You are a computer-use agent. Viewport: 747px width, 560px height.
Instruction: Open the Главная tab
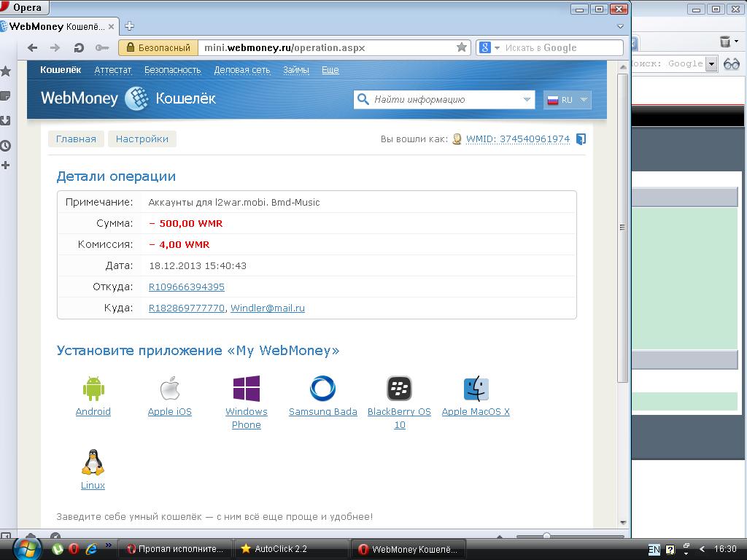coord(76,139)
